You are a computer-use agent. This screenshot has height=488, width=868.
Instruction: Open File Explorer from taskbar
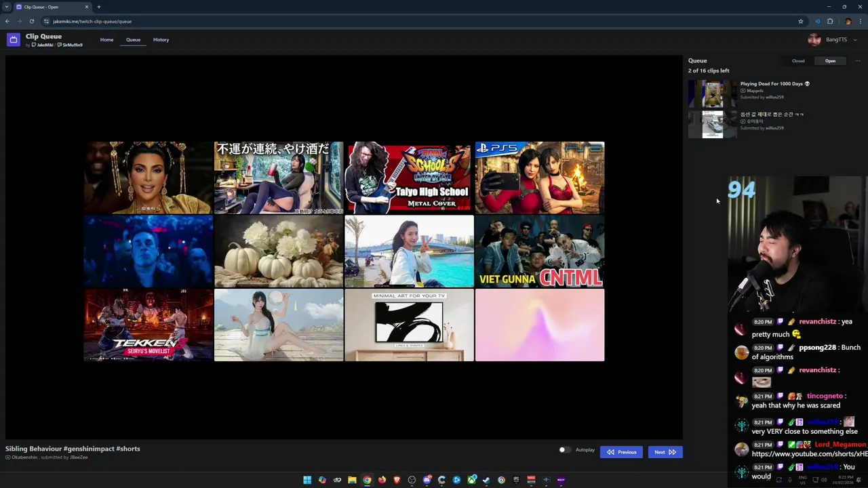pos(352,480)
